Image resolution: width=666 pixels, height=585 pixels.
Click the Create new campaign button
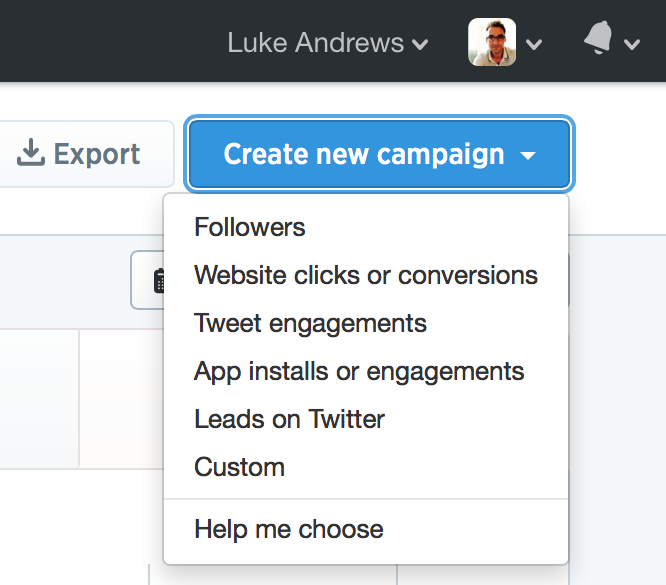pos(379,154)
